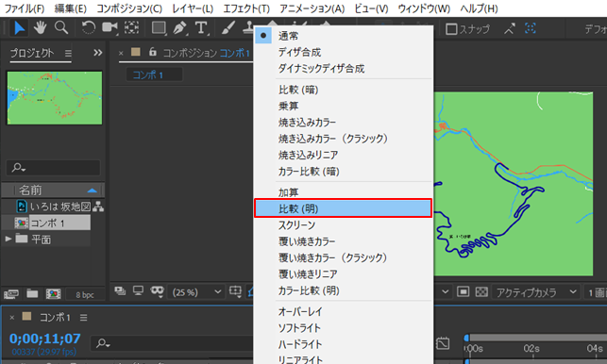Click the snap collapse-to-edges icon
Screen dimensions: 607x364
pyautogui.click(x=509, y=28)
